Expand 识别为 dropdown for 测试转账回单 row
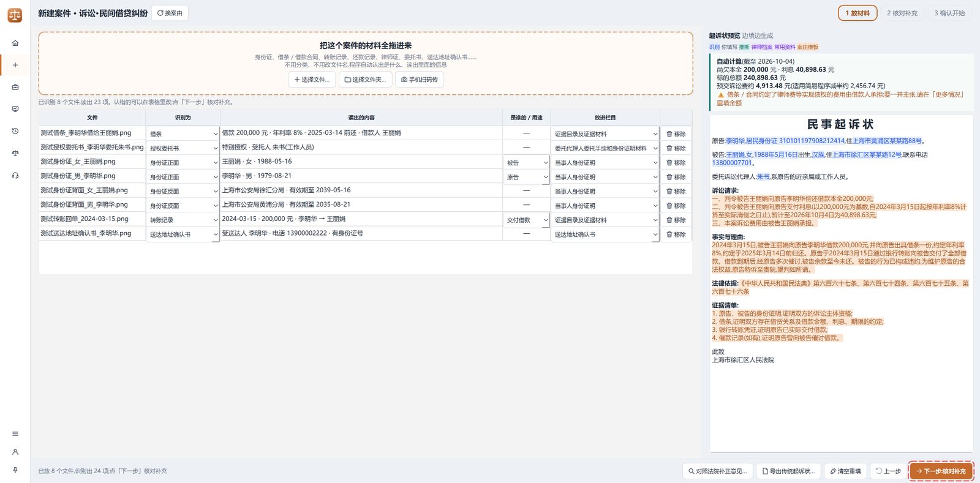Viewport: 980px width, 483px height. (x=183, y=220)
